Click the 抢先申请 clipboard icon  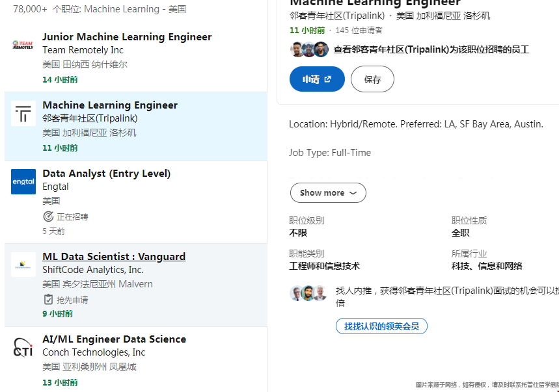pos(48,300)
